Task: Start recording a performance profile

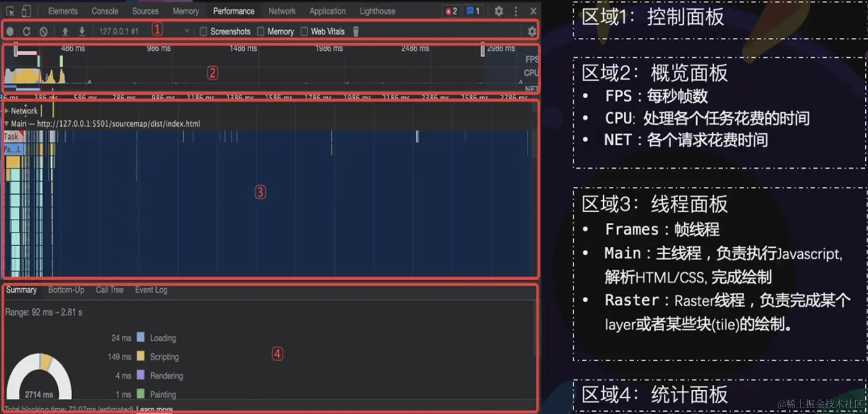Action: 10,31
